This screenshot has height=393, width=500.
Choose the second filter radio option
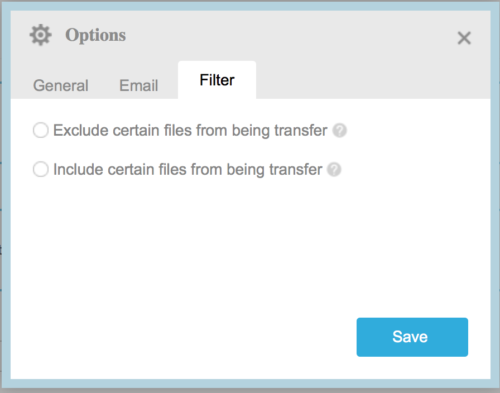click(x=41, y=169)
